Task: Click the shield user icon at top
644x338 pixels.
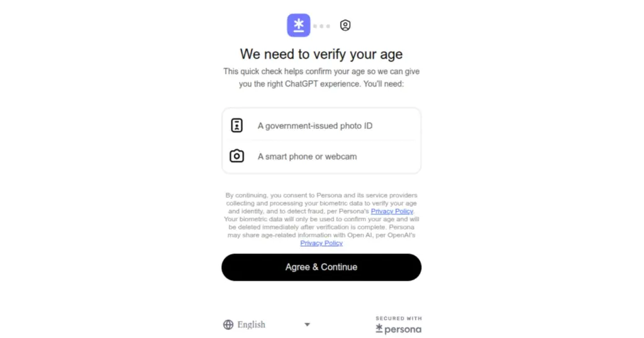Action: click(x=345, y=26)
